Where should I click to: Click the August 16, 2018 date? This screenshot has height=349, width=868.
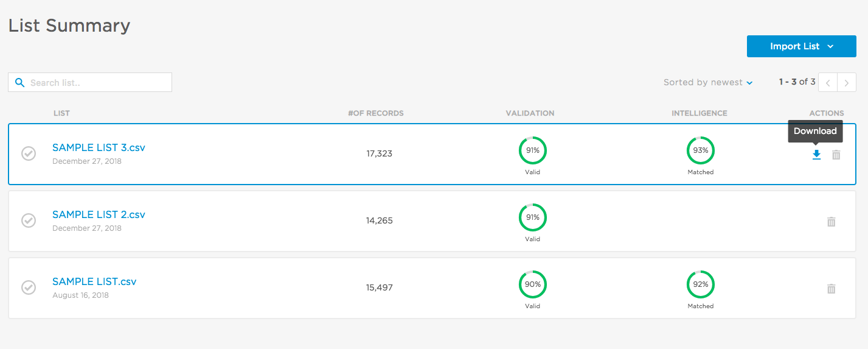(81, 295)
